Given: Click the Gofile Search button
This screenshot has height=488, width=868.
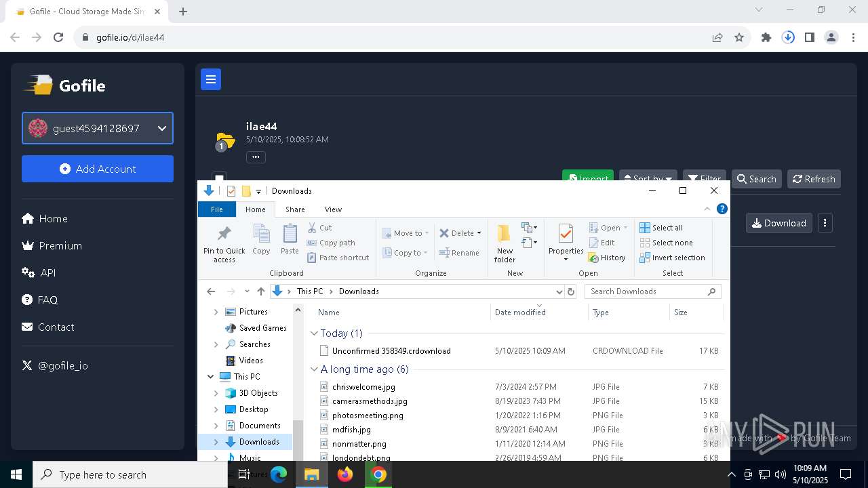Looking at the screenshot, I should coord(757,179).
